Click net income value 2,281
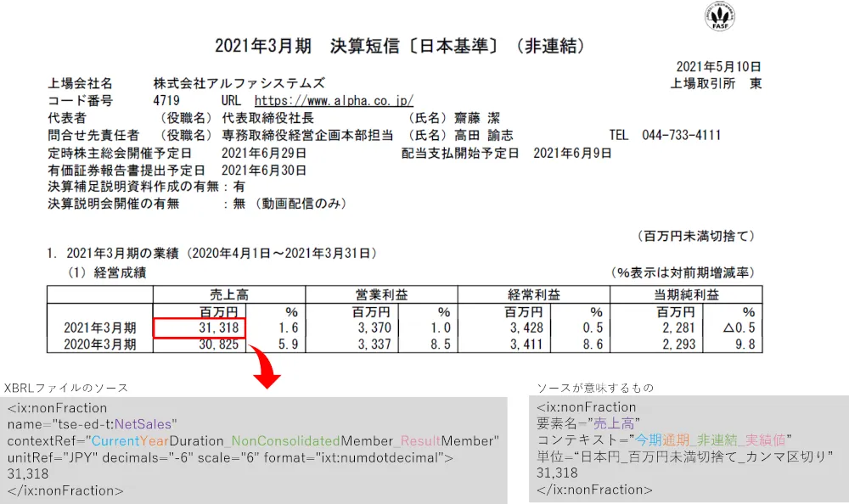849x504 pixels. tap(678, 328)
